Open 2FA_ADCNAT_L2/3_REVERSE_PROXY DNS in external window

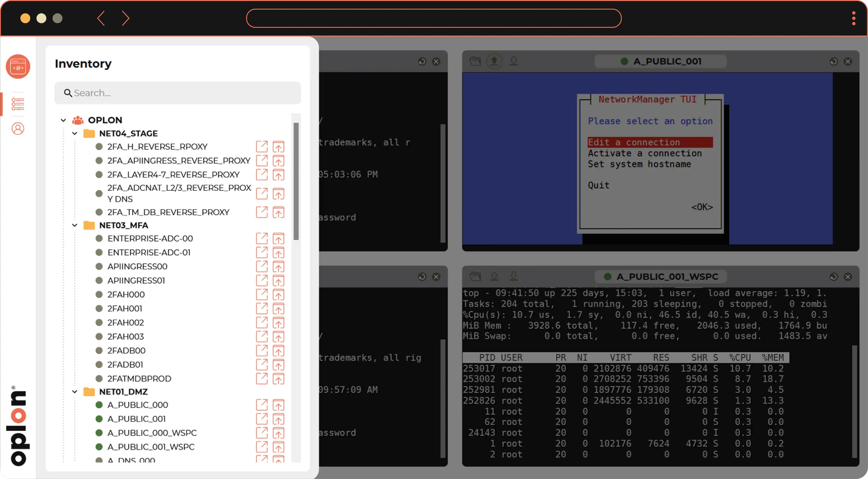(x=262, y=194)
